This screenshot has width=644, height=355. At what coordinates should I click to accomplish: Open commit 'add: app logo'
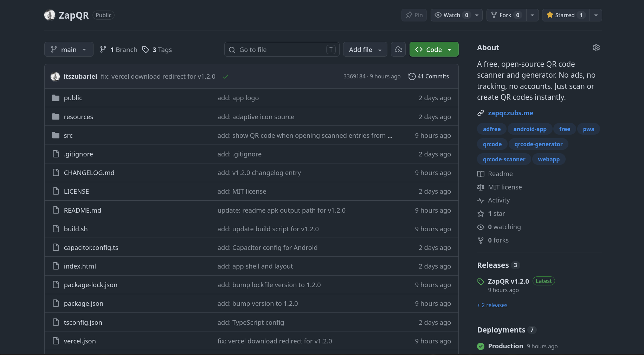[238, 98]
